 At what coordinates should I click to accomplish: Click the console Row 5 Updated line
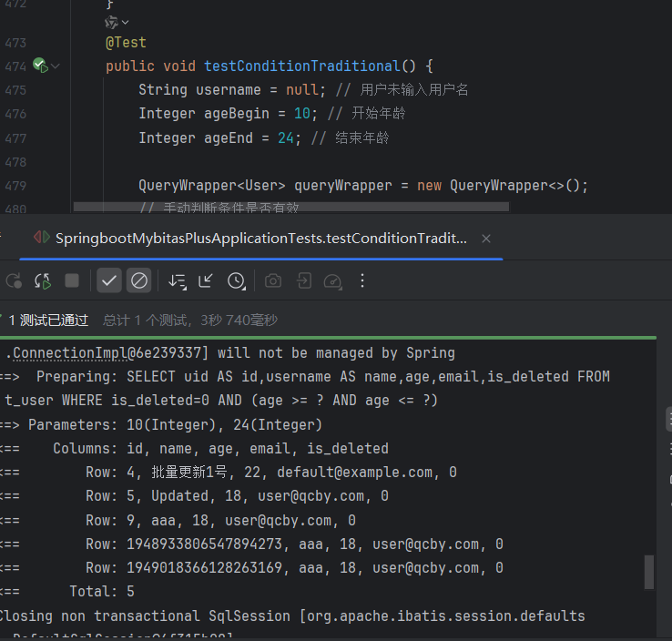point(195,496)
